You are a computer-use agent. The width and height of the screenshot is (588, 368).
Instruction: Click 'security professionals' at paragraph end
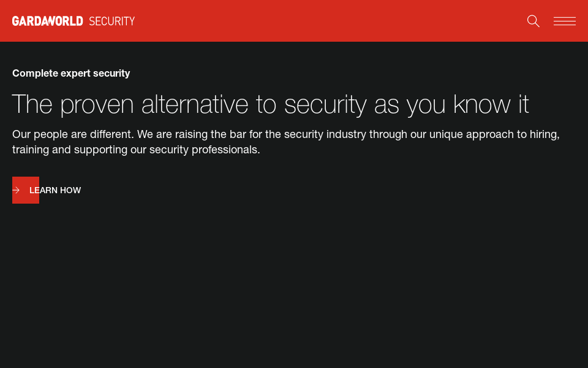[205, 150]
